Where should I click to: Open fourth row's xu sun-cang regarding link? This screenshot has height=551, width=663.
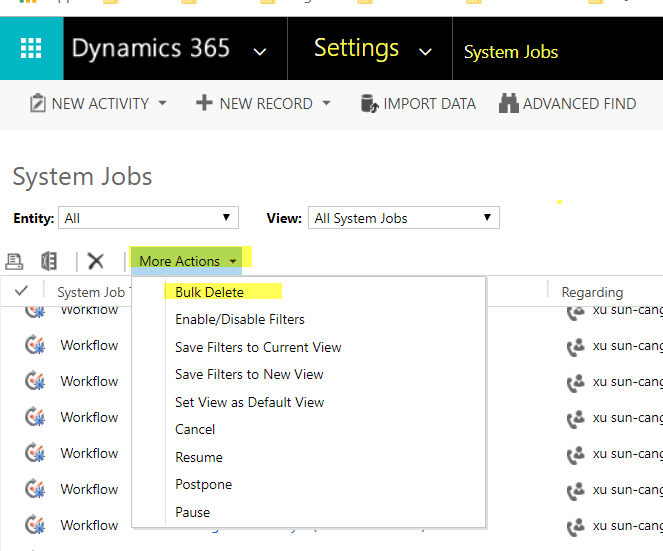(x=627, y=417)
